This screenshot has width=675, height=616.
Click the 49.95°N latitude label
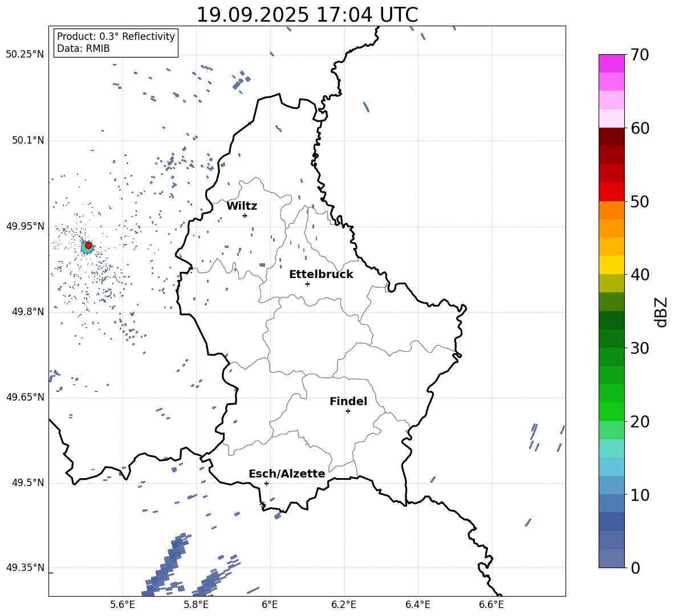pos(25,226)
